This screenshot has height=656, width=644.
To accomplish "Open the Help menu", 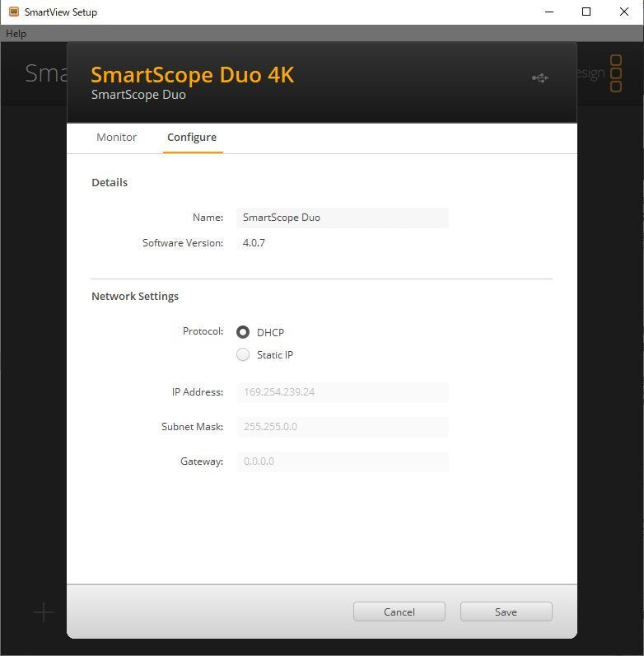I will (16, 34).
